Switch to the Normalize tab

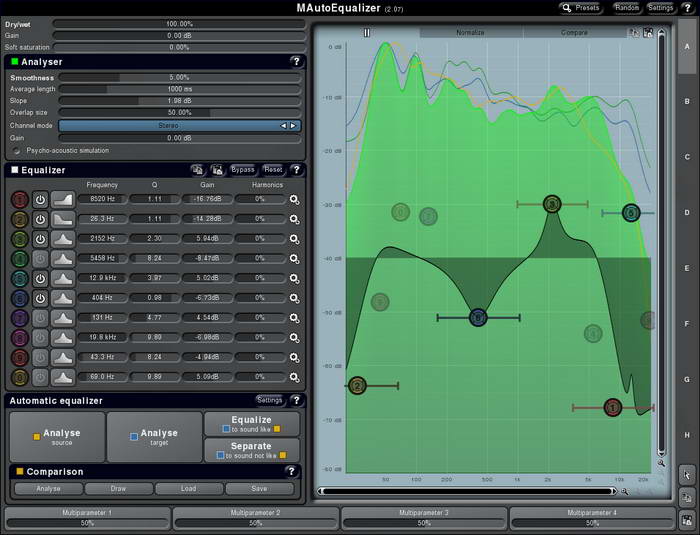coord(470,32)
